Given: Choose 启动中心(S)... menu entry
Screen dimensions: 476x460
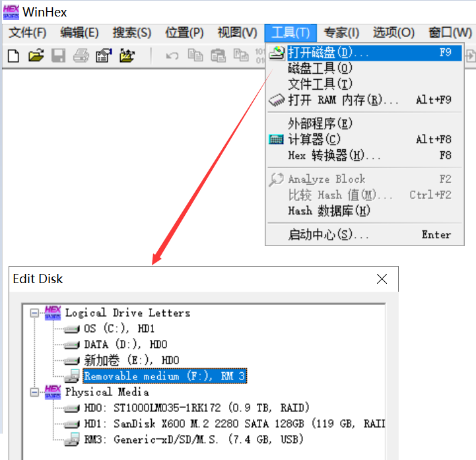Looking at the screenshot, I should click(x=364, y=234).
